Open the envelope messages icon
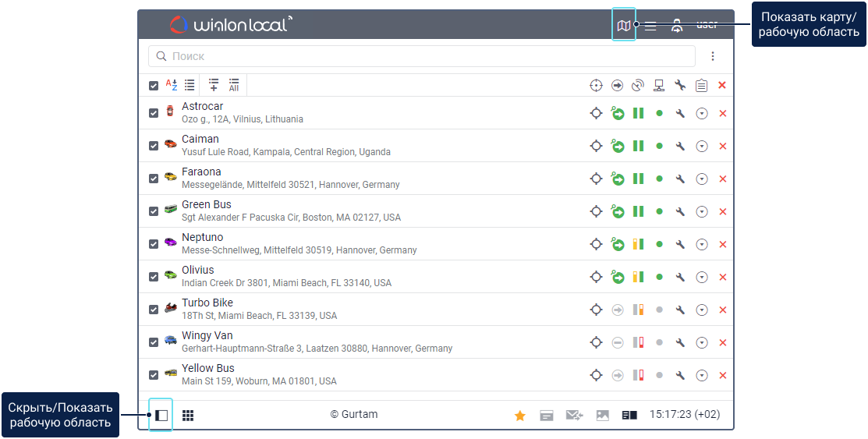 [x=575, y=415]
